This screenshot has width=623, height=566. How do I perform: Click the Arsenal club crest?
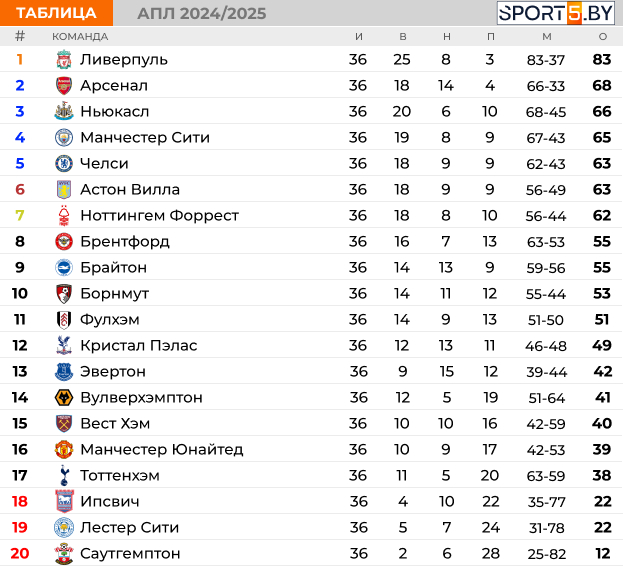64,85
